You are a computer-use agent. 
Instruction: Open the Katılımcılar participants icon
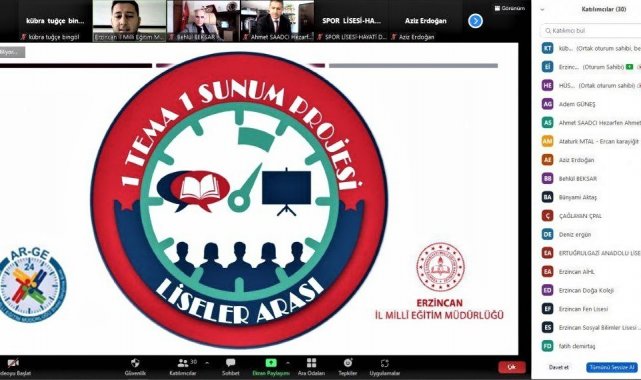[183, 363]
